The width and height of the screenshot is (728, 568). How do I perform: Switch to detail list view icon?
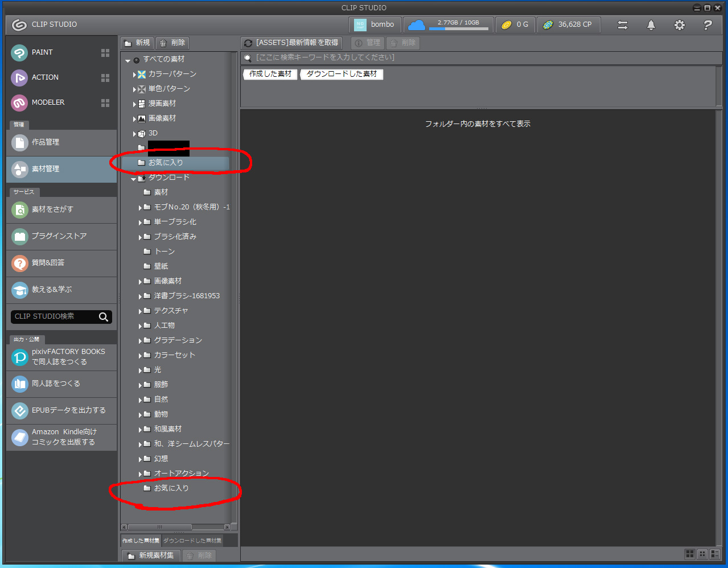(x=715, y=554)
